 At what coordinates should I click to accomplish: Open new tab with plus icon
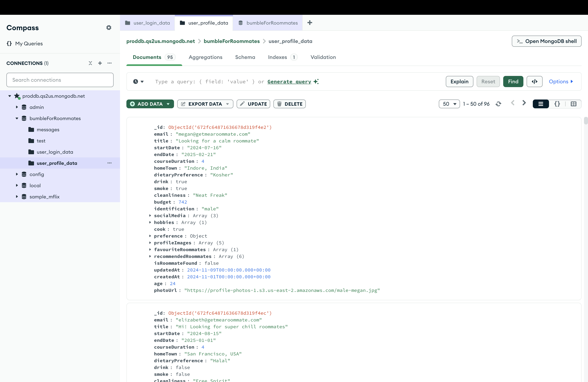[310, 23]
